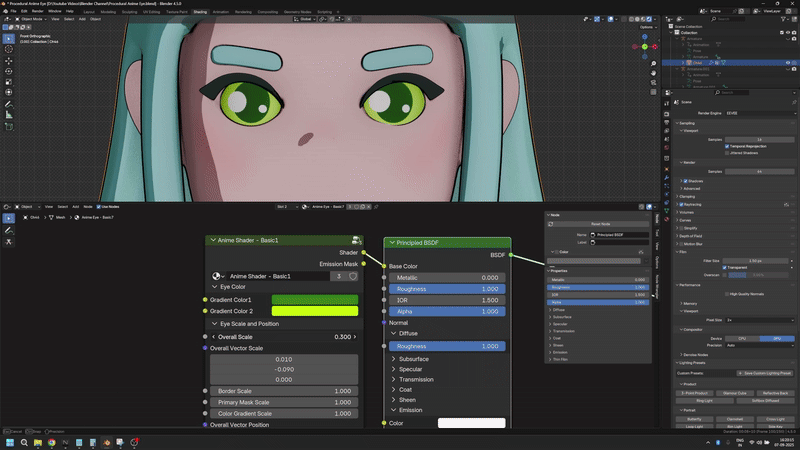The height and width of the screenshot is (450, 800).
Task: Collapse the Eye Color panel in node
Action: pos(215,287)
